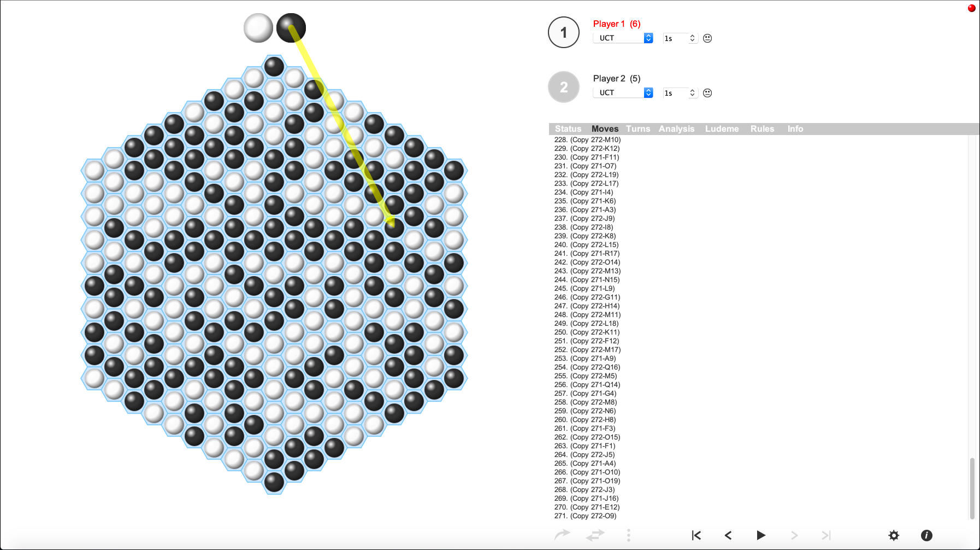Adjust Player 2 thinking time stepper
Screen dimensions: 980x550
tap(692, 93)
